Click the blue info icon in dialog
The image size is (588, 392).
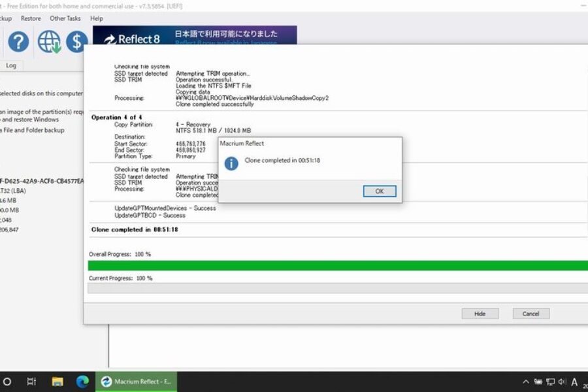[x=231, y=163]
